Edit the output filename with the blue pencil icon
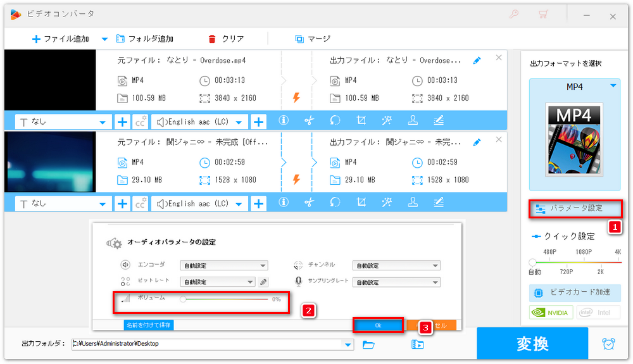The image size is (633, 364). [x=477, y=61]
